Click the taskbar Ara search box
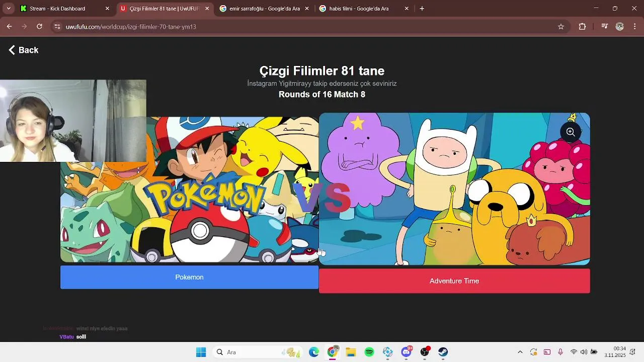 [257, 352]
